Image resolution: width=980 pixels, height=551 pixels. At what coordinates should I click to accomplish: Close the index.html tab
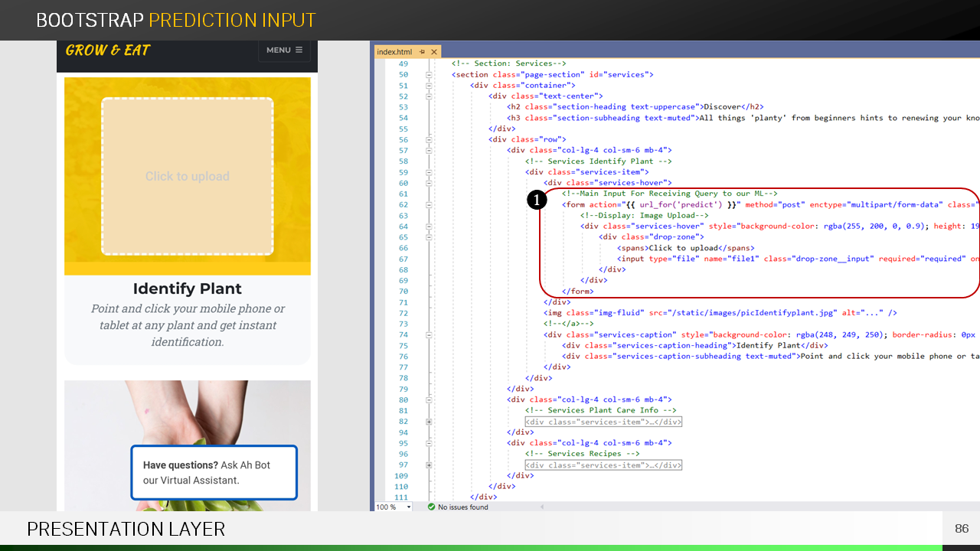point(434,52)
